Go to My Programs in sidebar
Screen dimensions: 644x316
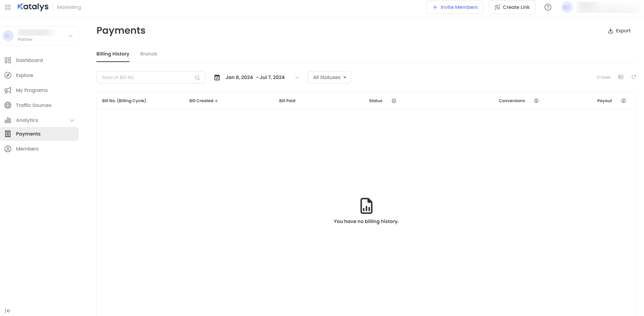(x=32, y=90)
